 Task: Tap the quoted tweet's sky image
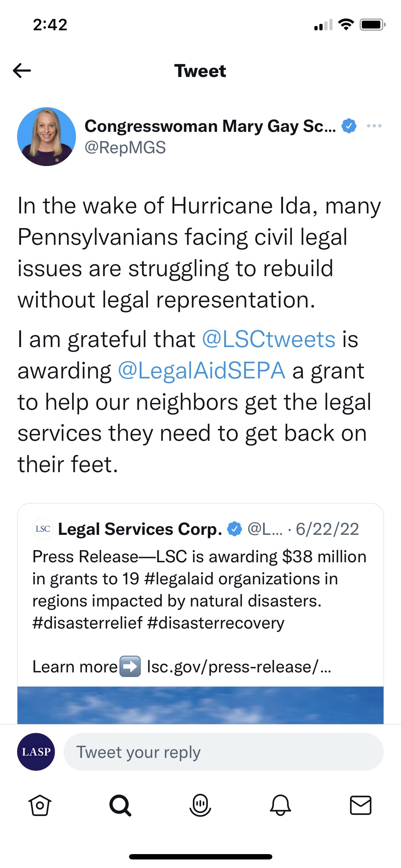[x=200, y=705]
